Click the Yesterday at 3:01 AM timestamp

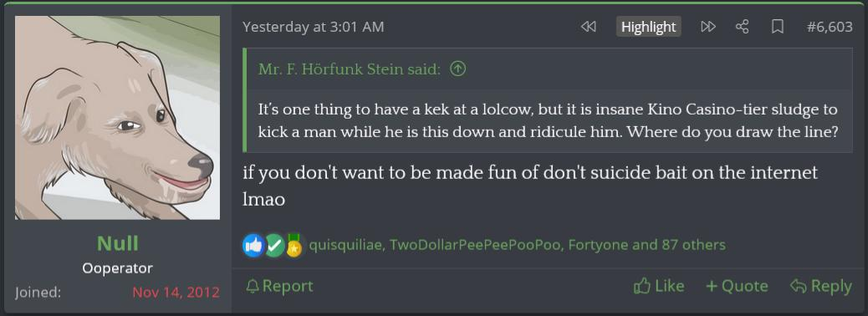click(314, 27)
